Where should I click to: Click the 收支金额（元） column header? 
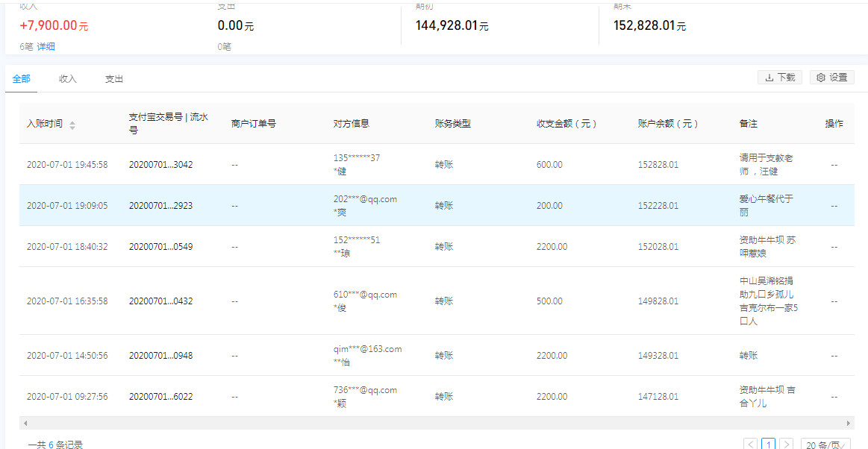tap(566, 124)
